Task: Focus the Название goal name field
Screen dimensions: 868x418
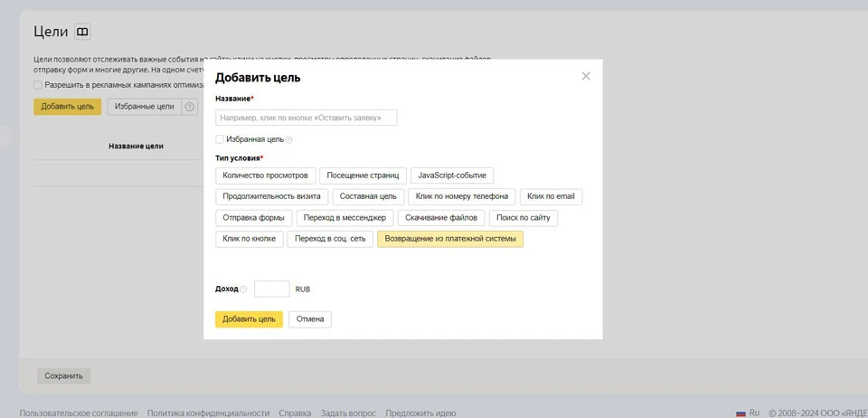Action: pyautogui.click(x=307, y=118)
